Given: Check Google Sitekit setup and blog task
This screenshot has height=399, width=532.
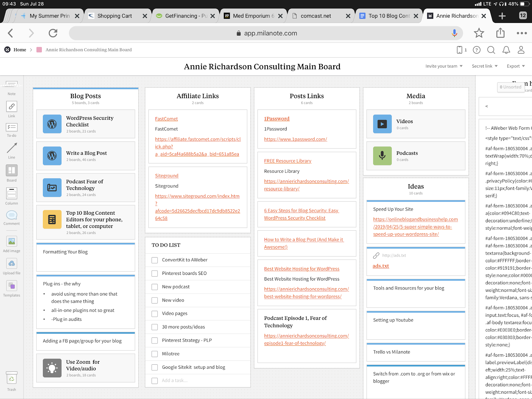Looking at the screenshot, I should (x=155, y=367).
